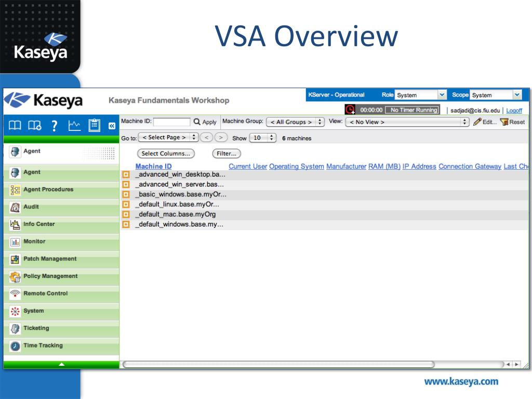This screenshot has height=399, width=532.
Task: Sort by the Current User column
Action: [x=248, y=167]
